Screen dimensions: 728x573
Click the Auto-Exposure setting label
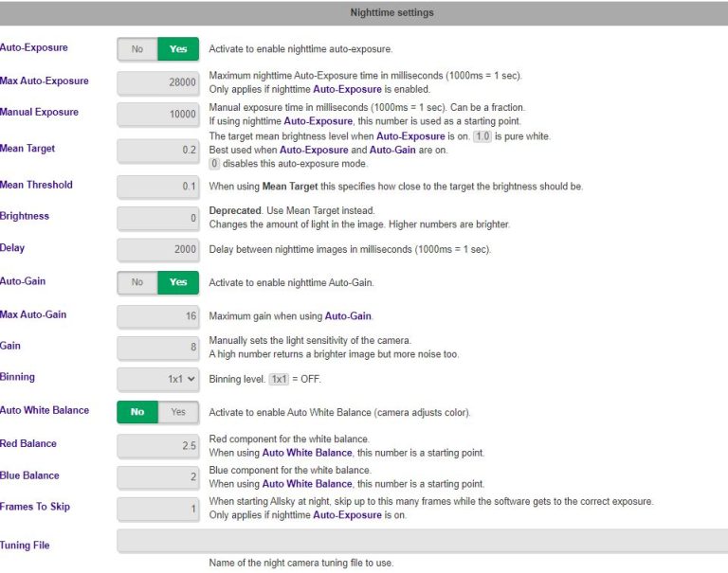[34, 47]
